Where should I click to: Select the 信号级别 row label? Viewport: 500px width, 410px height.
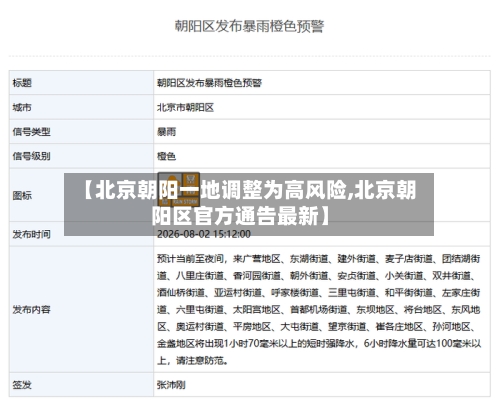click(31, 156)
